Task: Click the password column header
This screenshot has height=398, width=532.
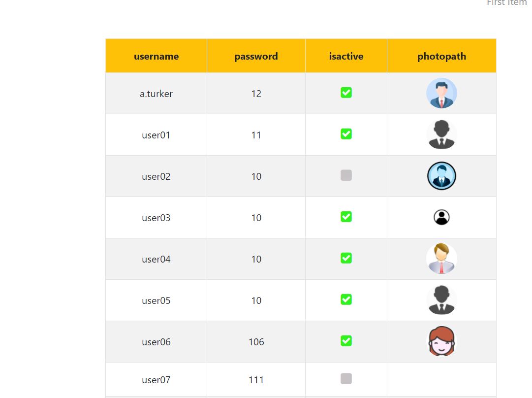Action: 256,56
